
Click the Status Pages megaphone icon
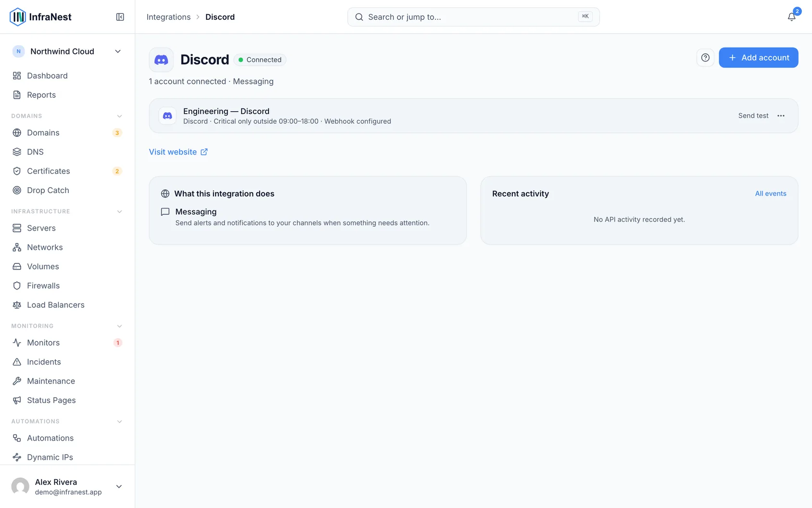17,400
